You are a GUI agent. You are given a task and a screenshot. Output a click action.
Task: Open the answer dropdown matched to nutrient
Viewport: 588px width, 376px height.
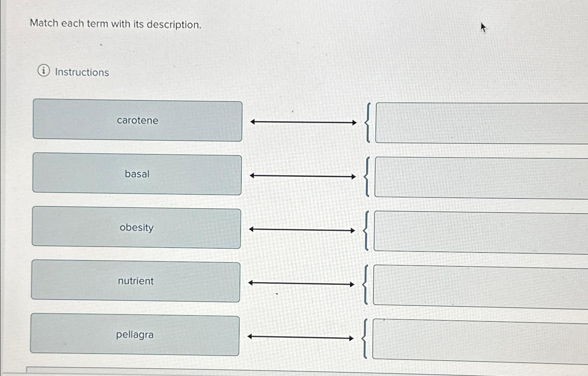(479, 284)
